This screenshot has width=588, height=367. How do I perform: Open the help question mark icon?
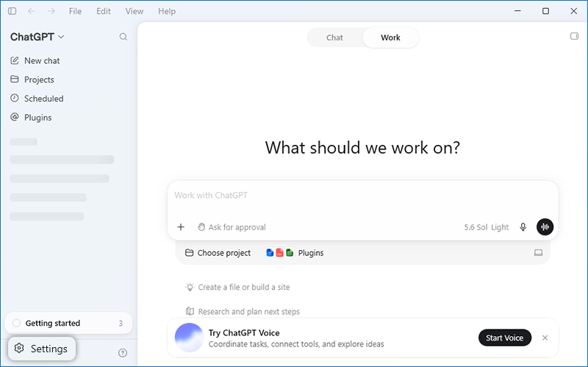click(x=123, y=353)
